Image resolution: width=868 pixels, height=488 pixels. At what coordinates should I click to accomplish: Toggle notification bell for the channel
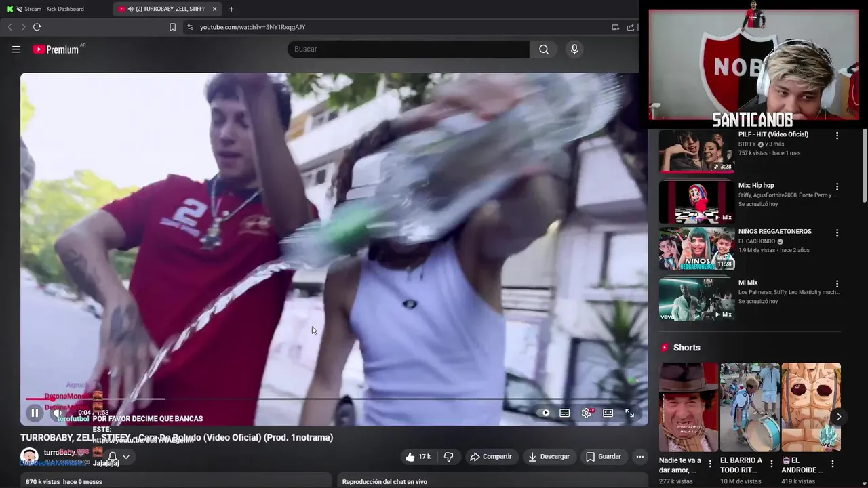[113, 457]
